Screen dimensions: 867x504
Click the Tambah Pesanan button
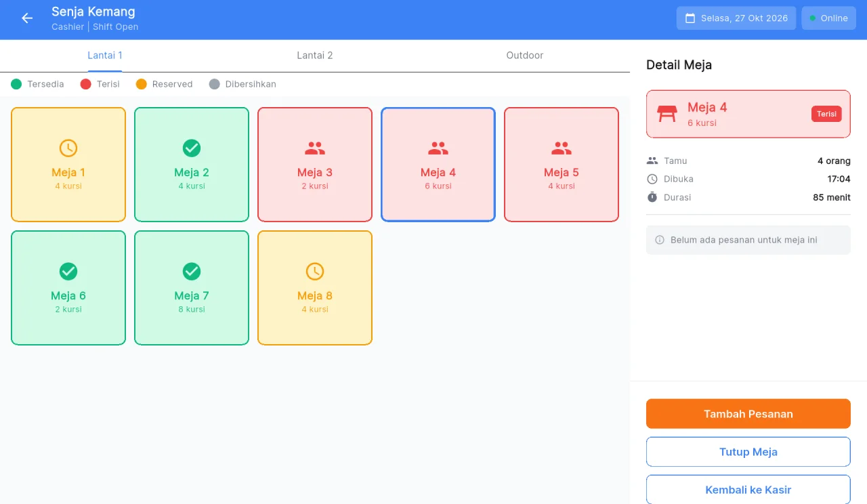(x=748, y=414)
